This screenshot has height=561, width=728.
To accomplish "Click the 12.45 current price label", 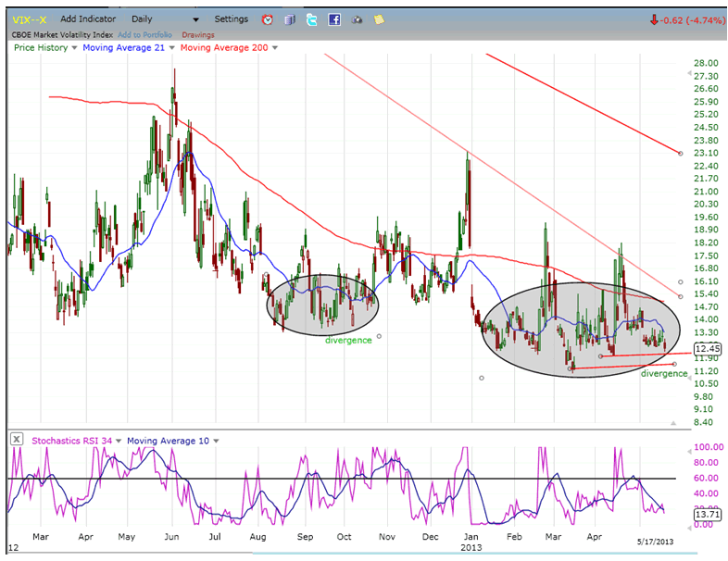I will 707,348.
